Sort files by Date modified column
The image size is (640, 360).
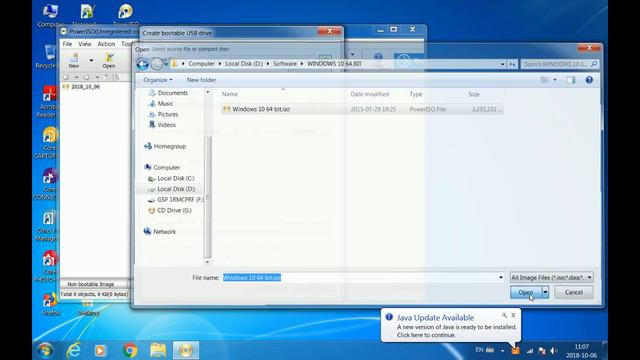pyautogui.click(x=369, y=94)
